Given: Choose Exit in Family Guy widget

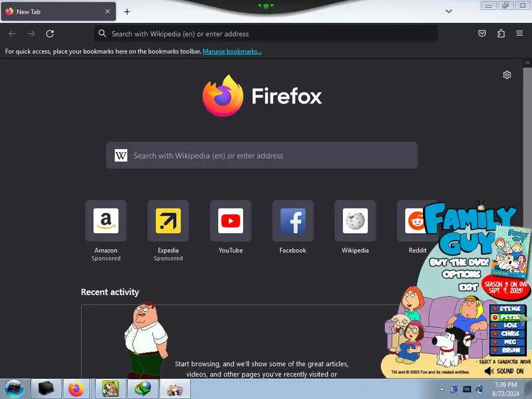Looking at the screenshot, I should click(x=468, y=287).
